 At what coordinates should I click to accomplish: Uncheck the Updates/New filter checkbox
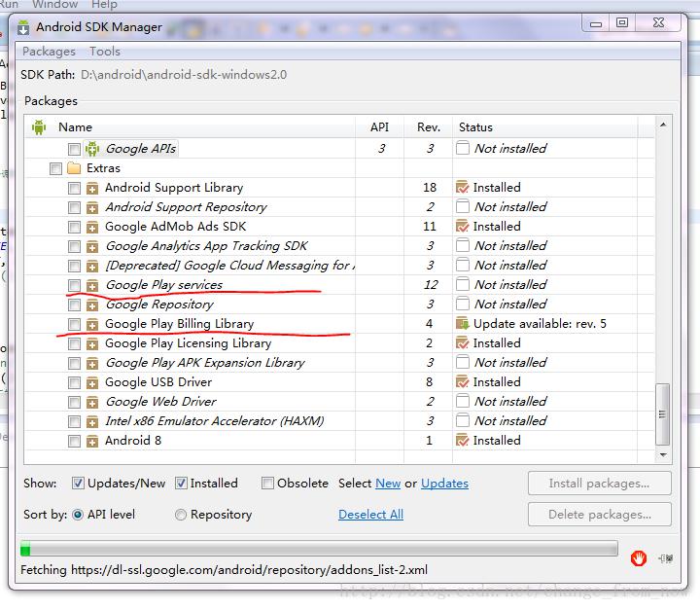78,484
